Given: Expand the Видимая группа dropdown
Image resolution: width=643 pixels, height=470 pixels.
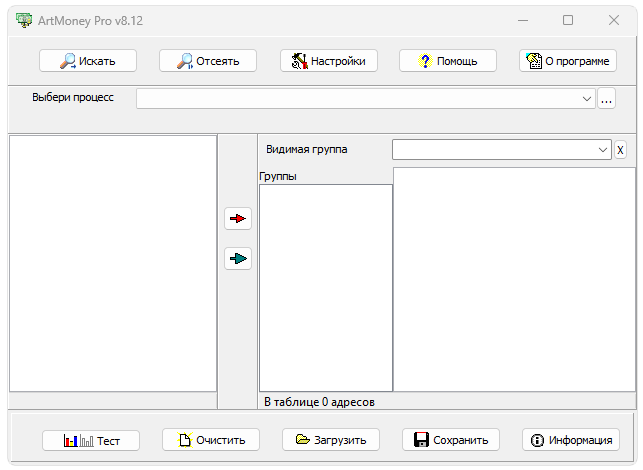Looking at the screenshot, I should click(602, 150).
